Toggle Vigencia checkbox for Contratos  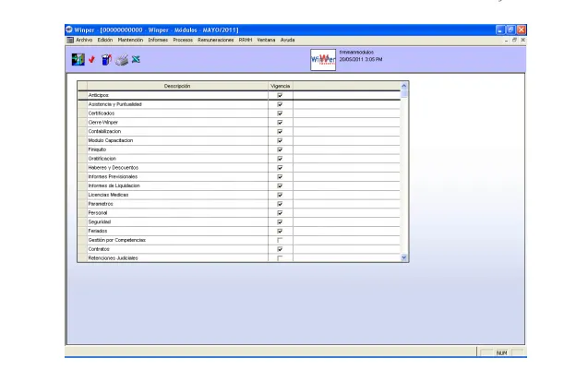pyautogui.click(x=280, y=249)
